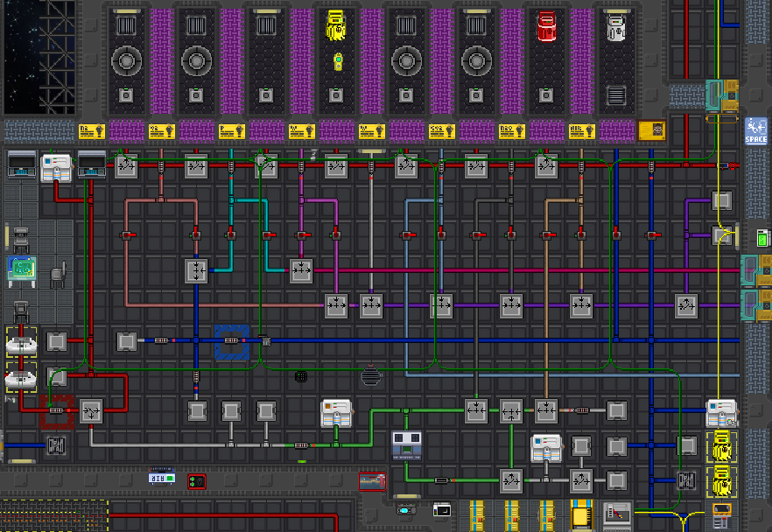
Task: Click the pump on blue hatched tile
Action: [x=231, y=340]
